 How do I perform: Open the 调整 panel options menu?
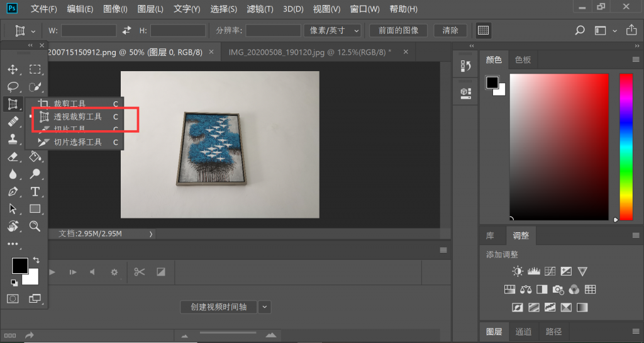[636, 235]
